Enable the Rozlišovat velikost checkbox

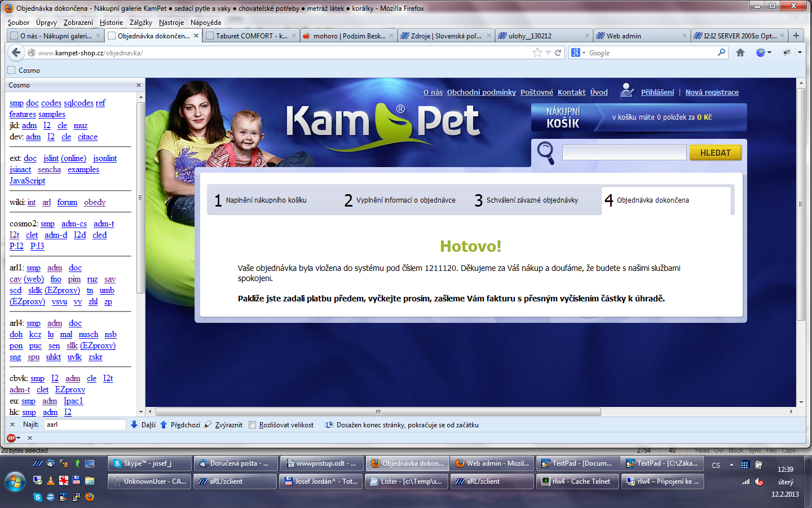(252, 425)
